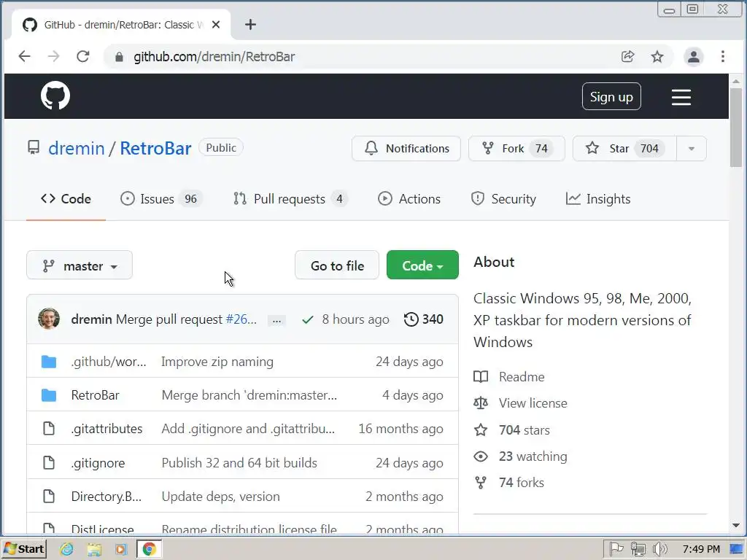Click the browser forward arrow

53,56
